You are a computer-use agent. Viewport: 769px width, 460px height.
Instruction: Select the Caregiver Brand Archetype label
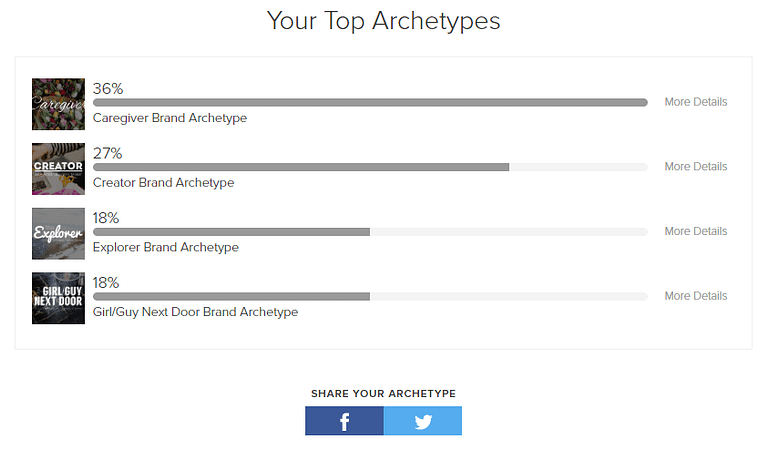point(170,118)
